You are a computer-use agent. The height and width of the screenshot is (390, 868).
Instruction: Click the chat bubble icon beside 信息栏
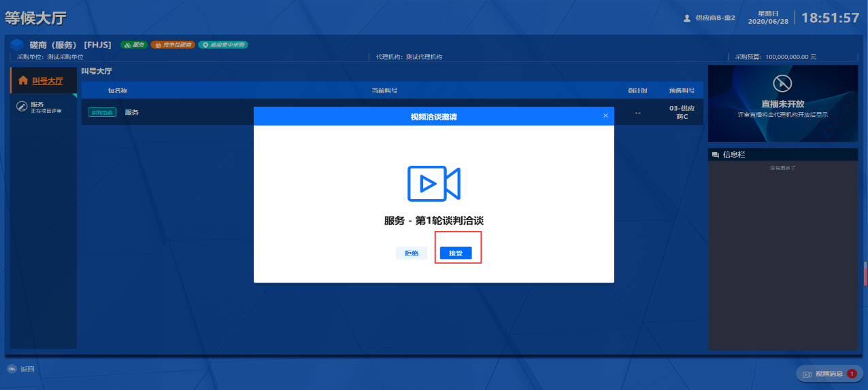coord(715,155)
